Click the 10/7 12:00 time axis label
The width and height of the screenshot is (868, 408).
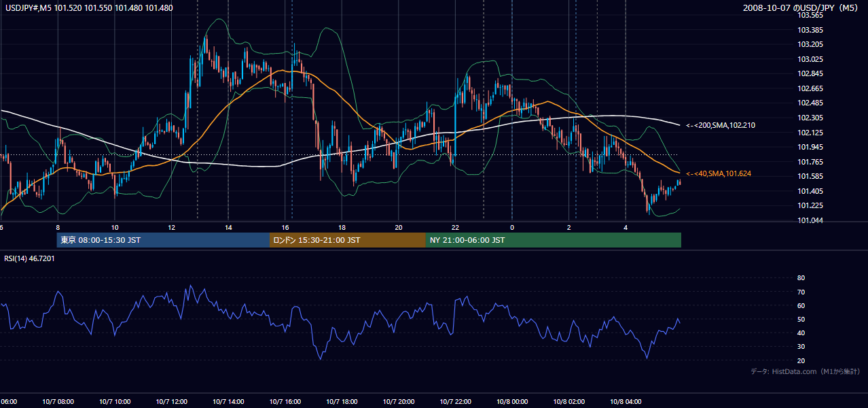(171, 402)
